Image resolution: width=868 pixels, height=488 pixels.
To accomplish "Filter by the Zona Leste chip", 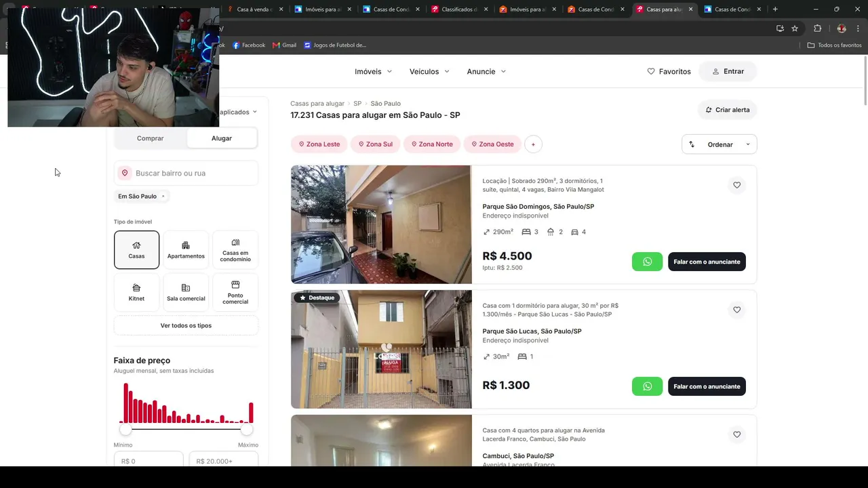I will click(319, 144).
